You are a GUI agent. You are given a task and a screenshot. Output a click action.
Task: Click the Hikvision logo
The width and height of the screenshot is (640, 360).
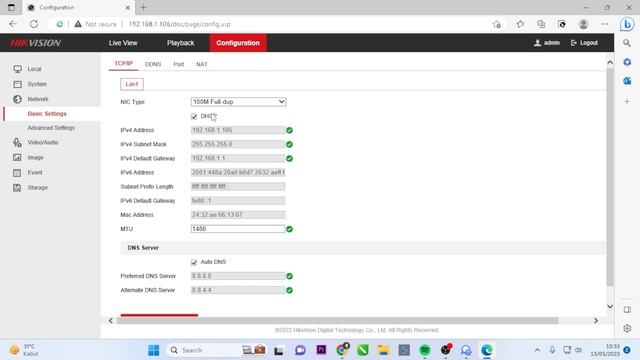point(36,43)
